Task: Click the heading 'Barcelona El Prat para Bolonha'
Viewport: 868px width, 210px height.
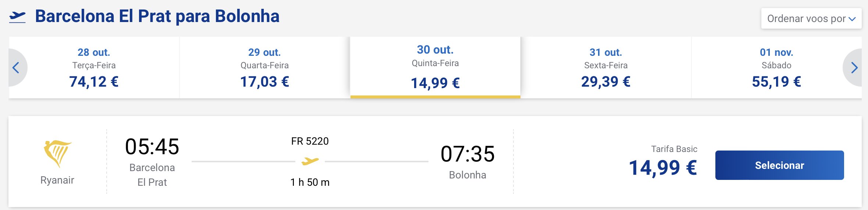Action: coord(157,16)
